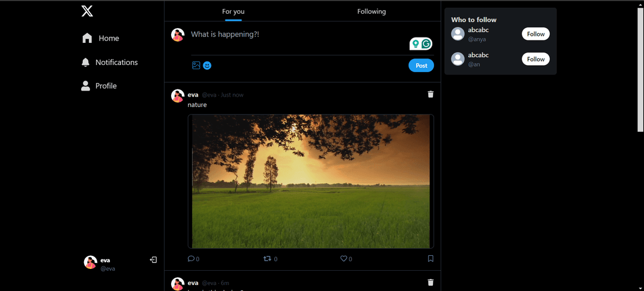This screenshot has width=644, height=291.
Task: Follow the user @anya
Action: click(x=535, y=34)
